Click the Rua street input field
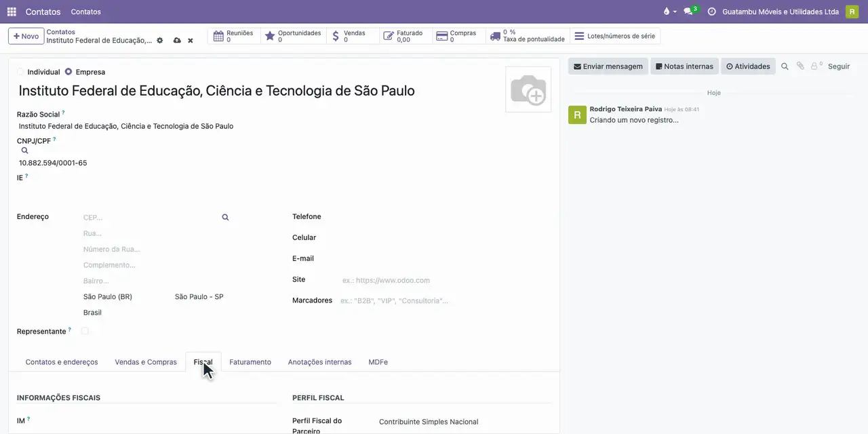 tap(156, 233)
